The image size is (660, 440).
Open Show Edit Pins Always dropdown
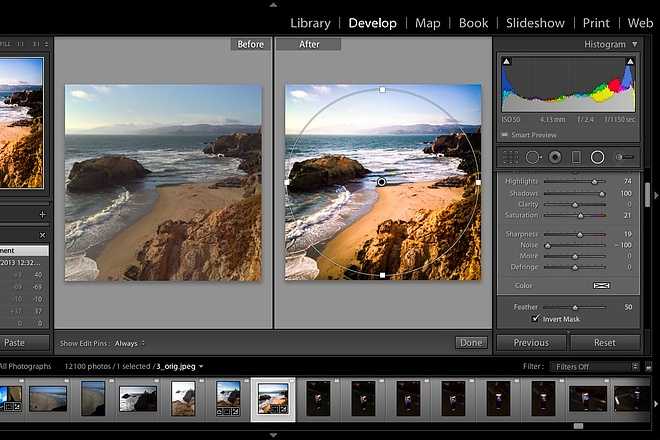pos(130,343)
